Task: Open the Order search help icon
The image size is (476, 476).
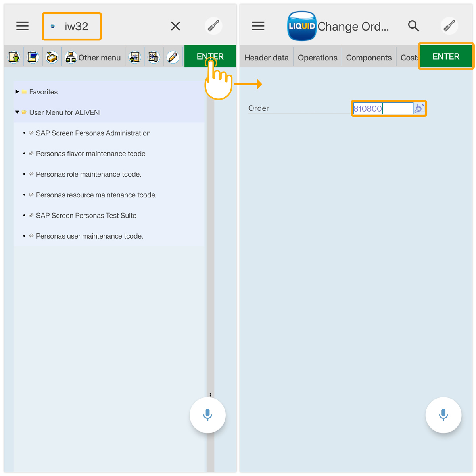Action: (419, 108)
